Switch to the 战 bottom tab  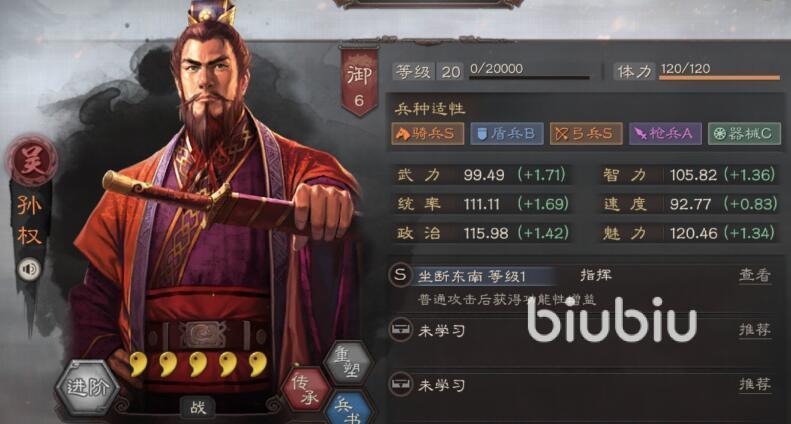pos(198,408)
